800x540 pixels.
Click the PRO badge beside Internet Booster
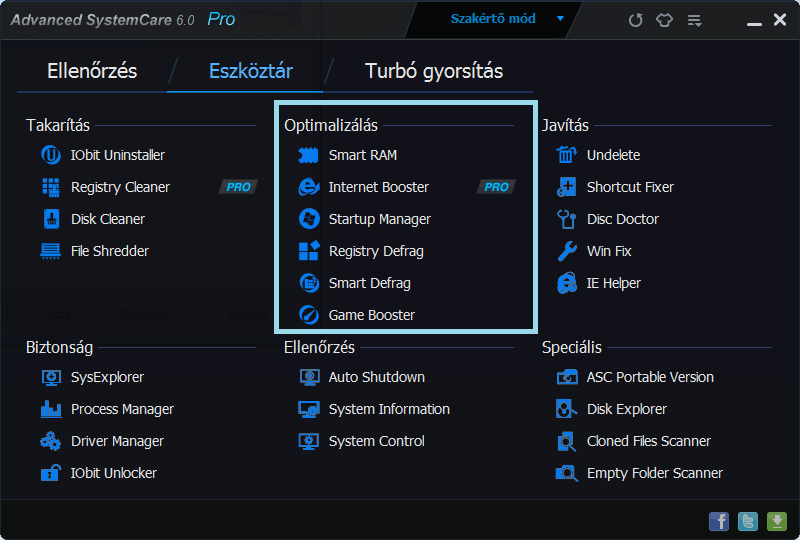496,187
